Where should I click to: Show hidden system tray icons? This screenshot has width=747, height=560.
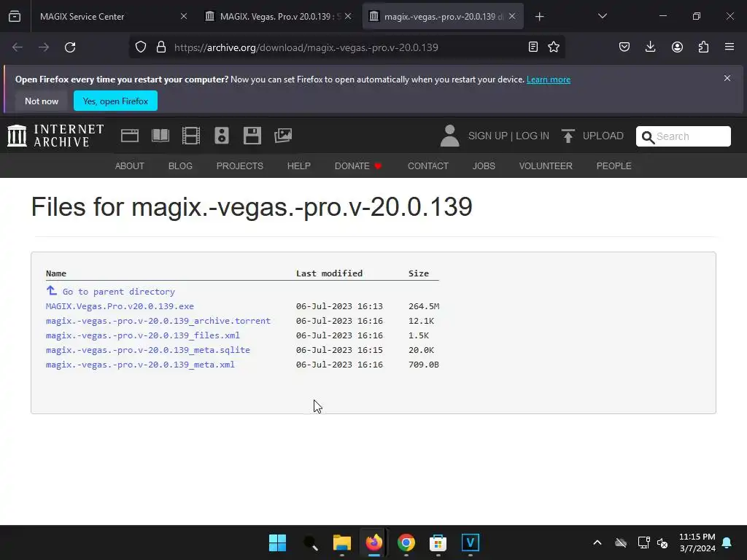click(597, 542)
